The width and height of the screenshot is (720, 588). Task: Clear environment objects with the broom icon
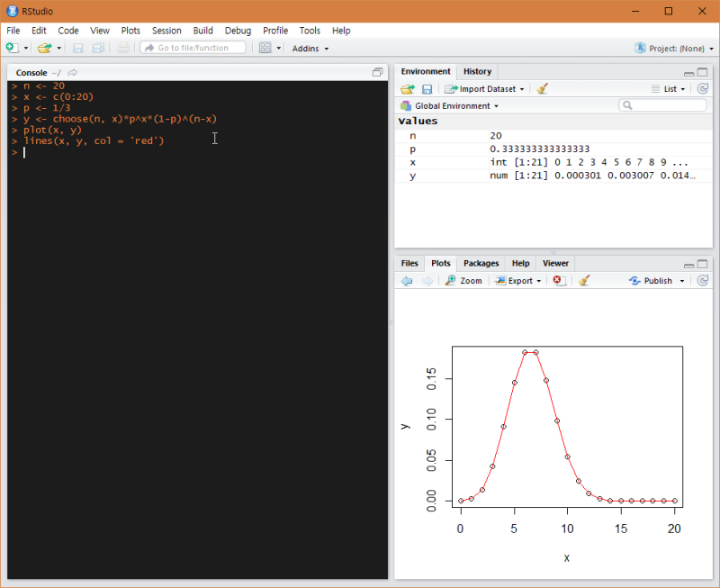coord(543,89)
